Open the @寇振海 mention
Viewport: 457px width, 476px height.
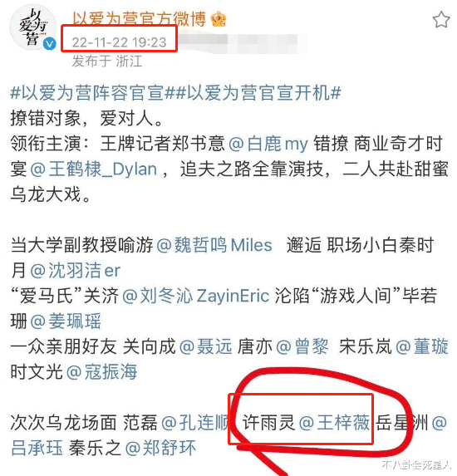coord(101,372)
